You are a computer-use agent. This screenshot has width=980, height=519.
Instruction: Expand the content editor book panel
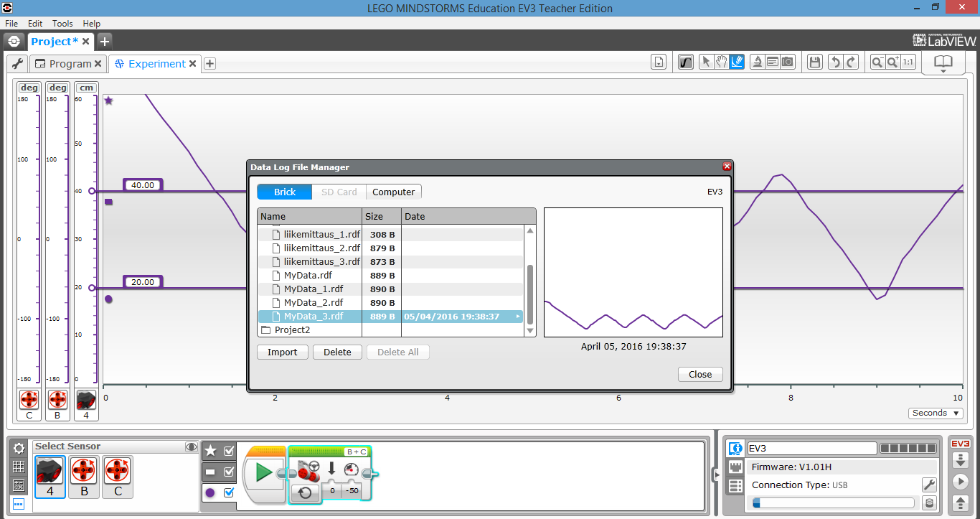click(943, 63)
